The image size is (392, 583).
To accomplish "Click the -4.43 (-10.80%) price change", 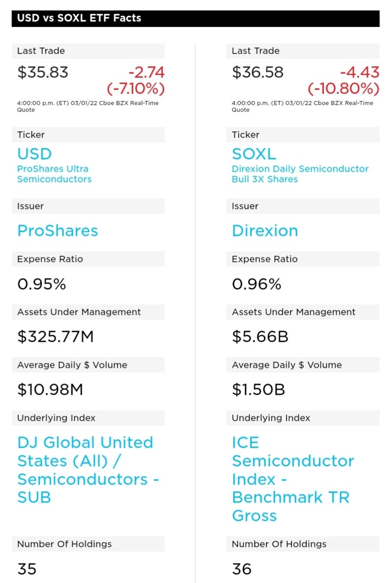I will click(x=343, y=81).
